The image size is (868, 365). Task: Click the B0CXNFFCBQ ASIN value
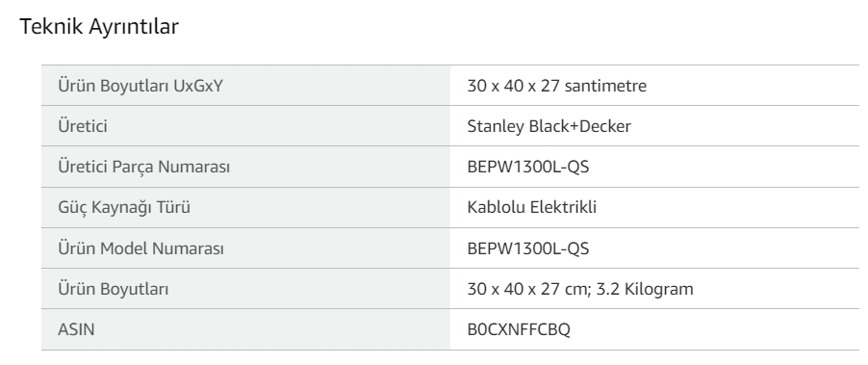coord(519,329)
